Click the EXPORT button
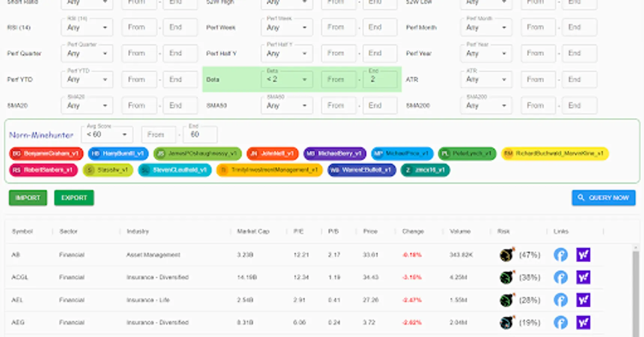The image size is (644, 337). 74,198
